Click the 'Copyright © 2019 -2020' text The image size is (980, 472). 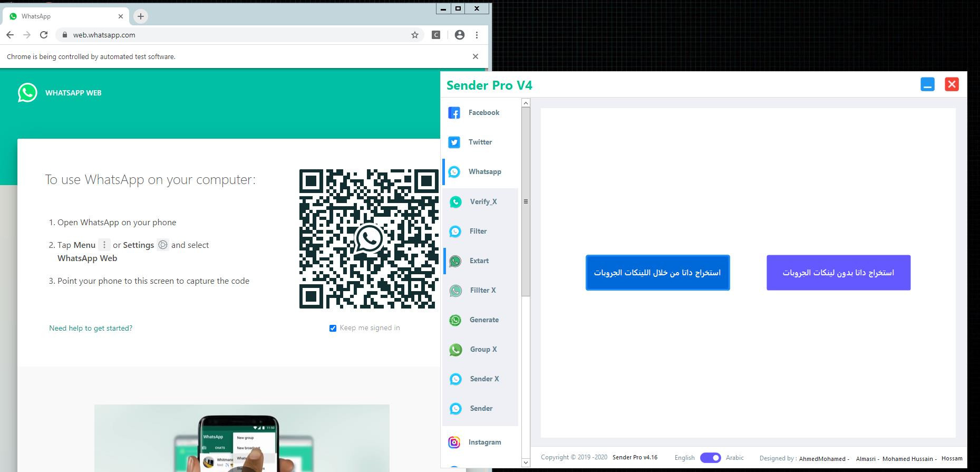574,458
